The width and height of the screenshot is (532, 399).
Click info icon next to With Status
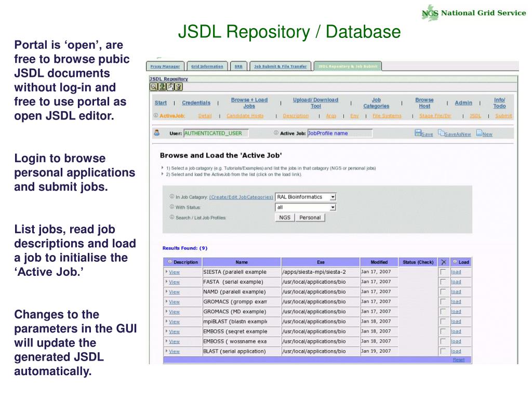tap(171, 206)
